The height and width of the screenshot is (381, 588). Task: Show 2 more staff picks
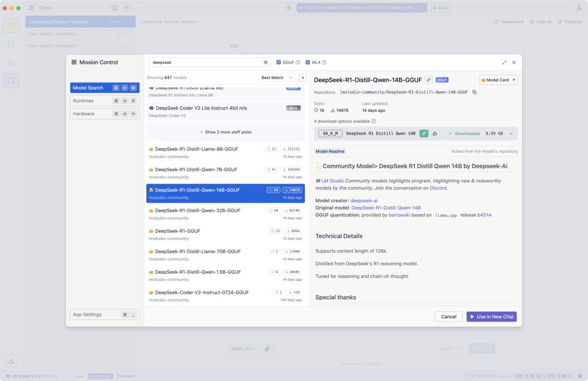226,132
